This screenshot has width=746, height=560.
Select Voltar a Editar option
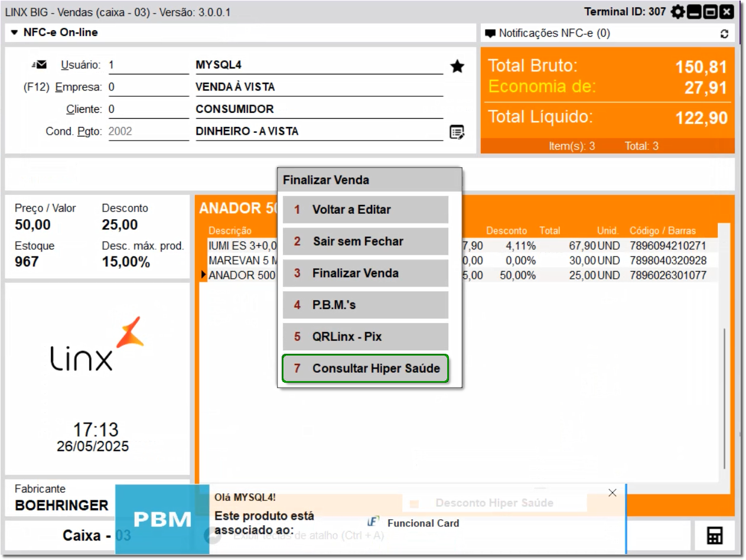click(x=366, y=210)
